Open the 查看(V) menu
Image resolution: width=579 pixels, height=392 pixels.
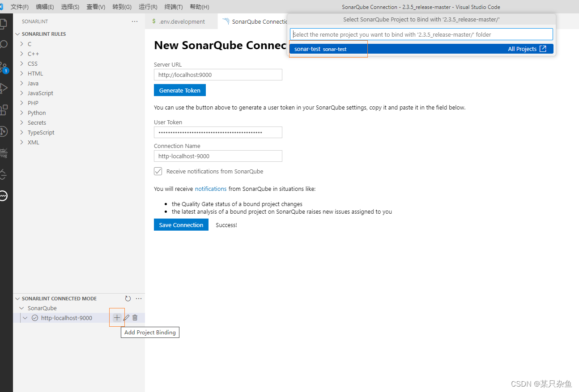96,7
